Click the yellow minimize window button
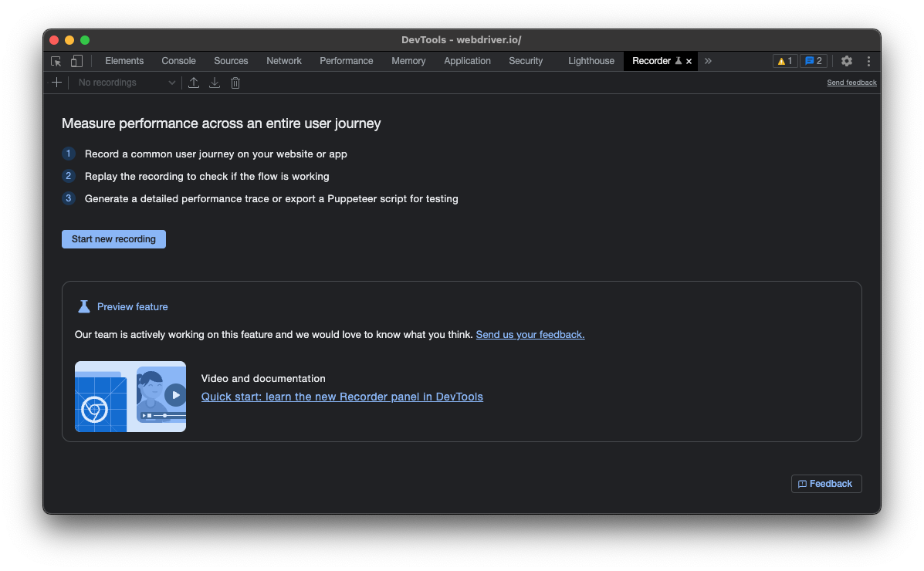This screenshot has width=924, height=571. point(69,40)
